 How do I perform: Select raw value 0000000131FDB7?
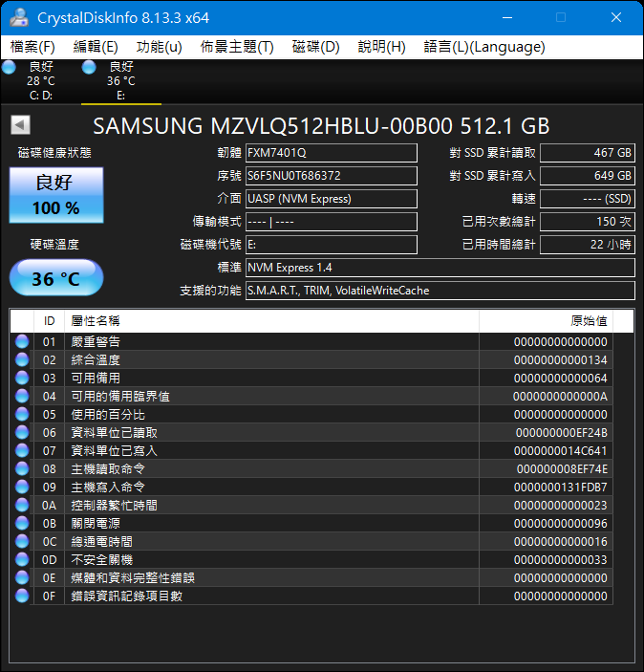pyautogui.click(x=561, y=488)
